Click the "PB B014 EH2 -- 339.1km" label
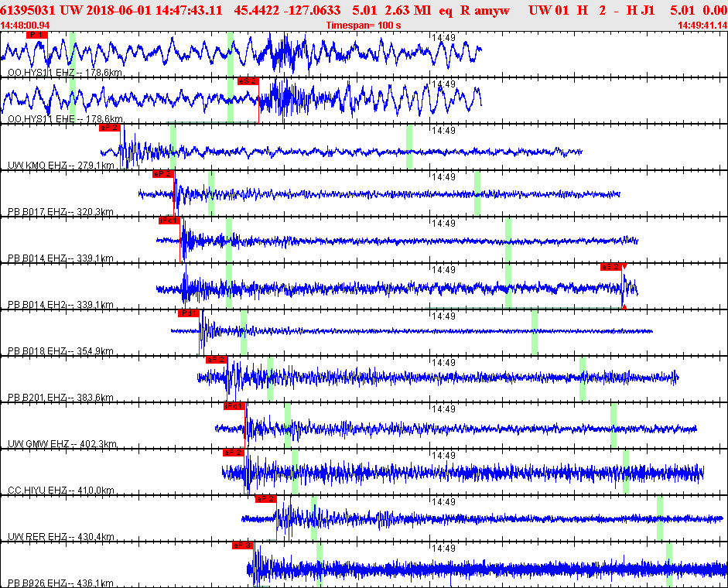728x588 pixels. (60, 305)
